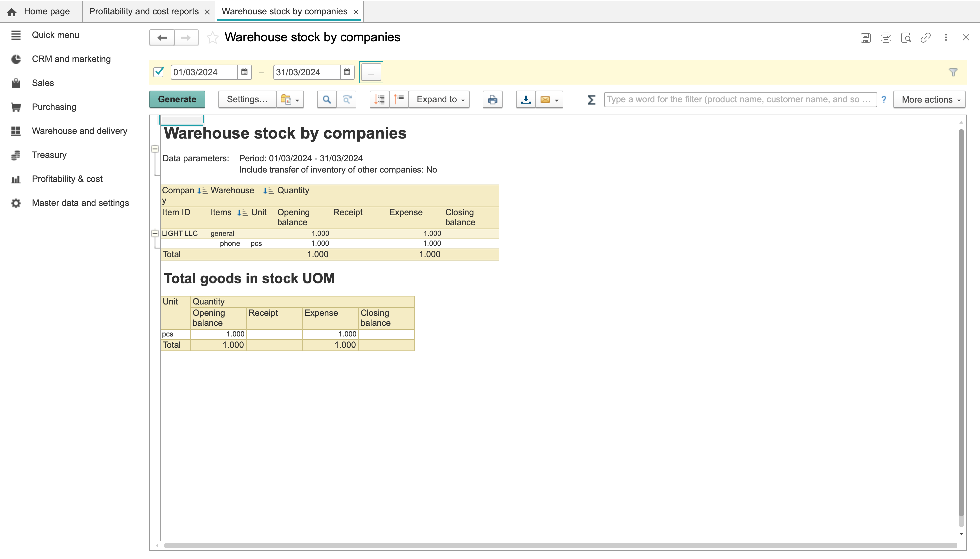Close the Profitability and cost reports tab
The height and width of the screenshot is (559, 980).
coord(207,12)
